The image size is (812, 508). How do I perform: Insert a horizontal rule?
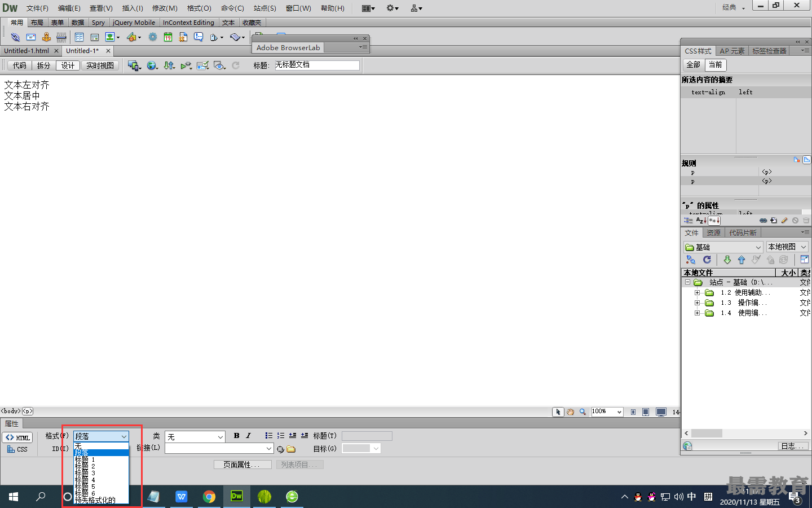(61, 37)
